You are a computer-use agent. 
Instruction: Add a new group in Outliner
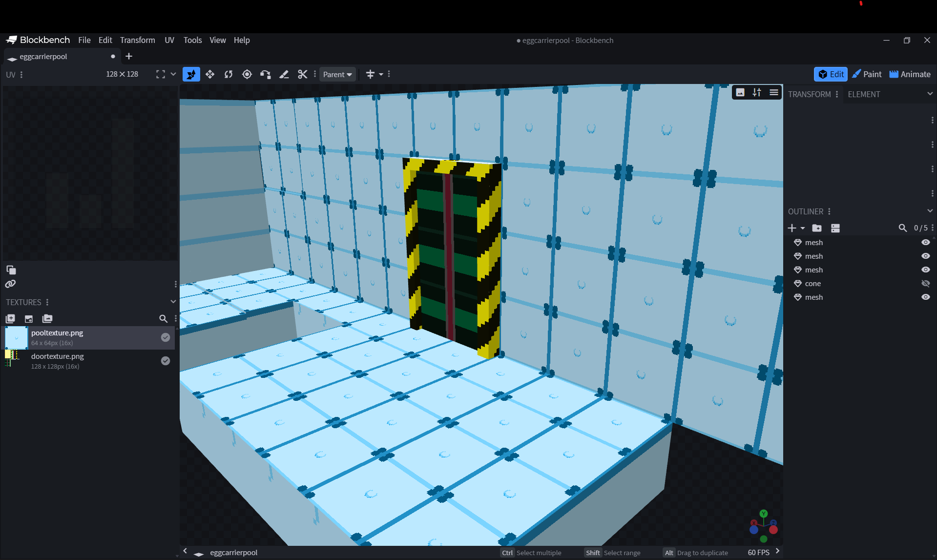pyautogui.click(x=817, y=228)
